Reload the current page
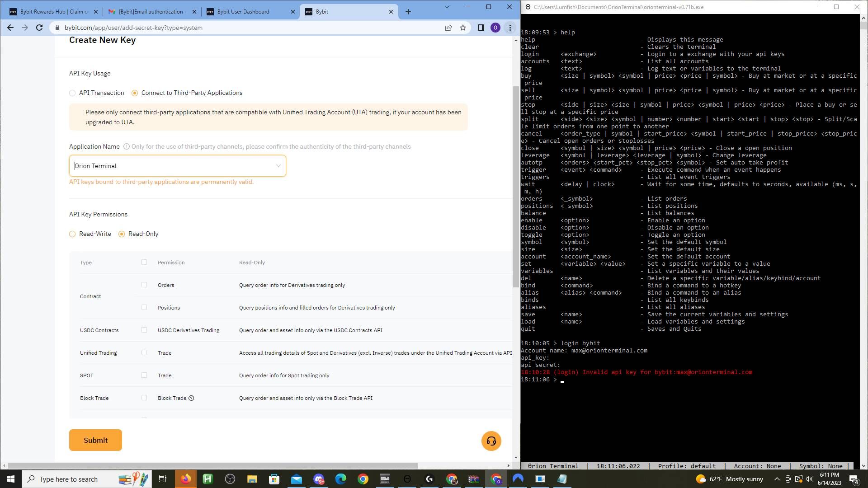Viewport: 868px width, 488px height. tap(40, 28)
